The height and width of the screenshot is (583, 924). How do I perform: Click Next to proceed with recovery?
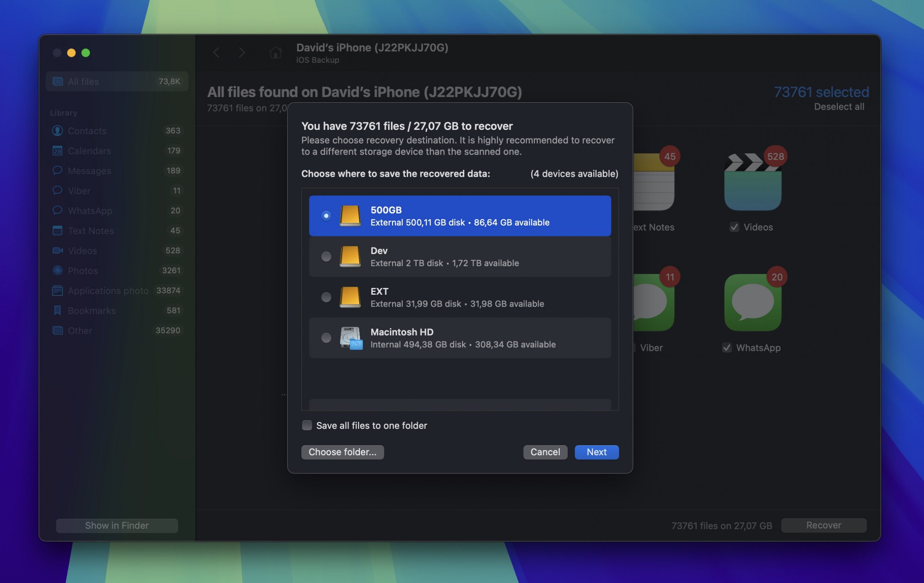point(596,452)
